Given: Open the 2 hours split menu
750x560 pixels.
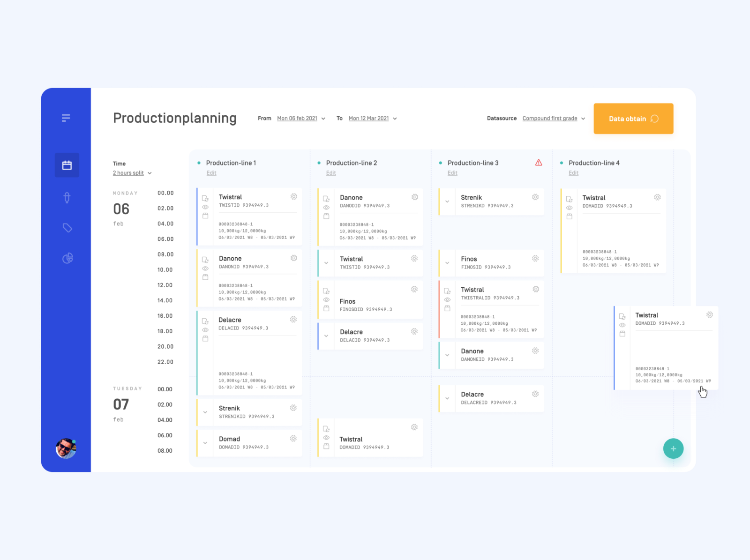Looking at the screenshot, I should pos(131,173).
